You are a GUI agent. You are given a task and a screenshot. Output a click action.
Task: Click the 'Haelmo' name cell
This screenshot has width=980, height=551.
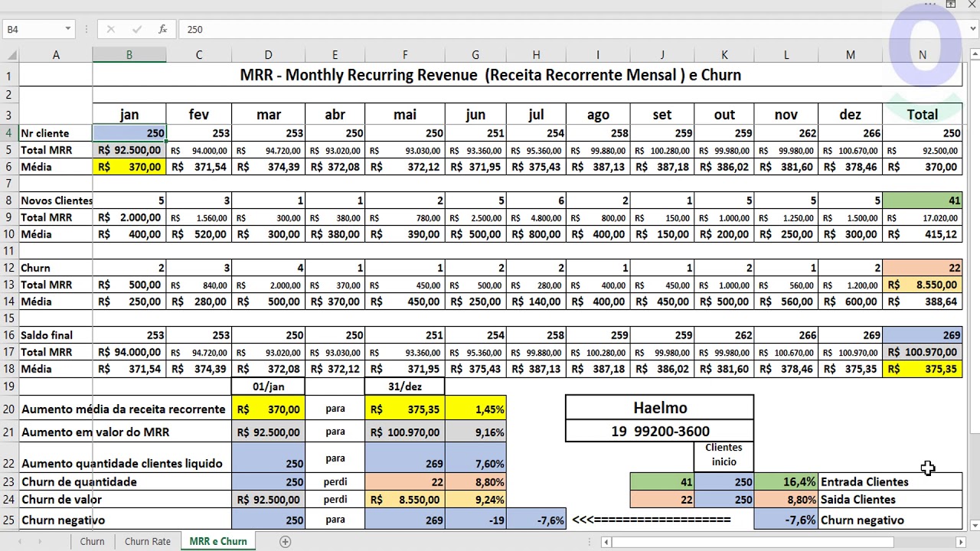(660, 408)
